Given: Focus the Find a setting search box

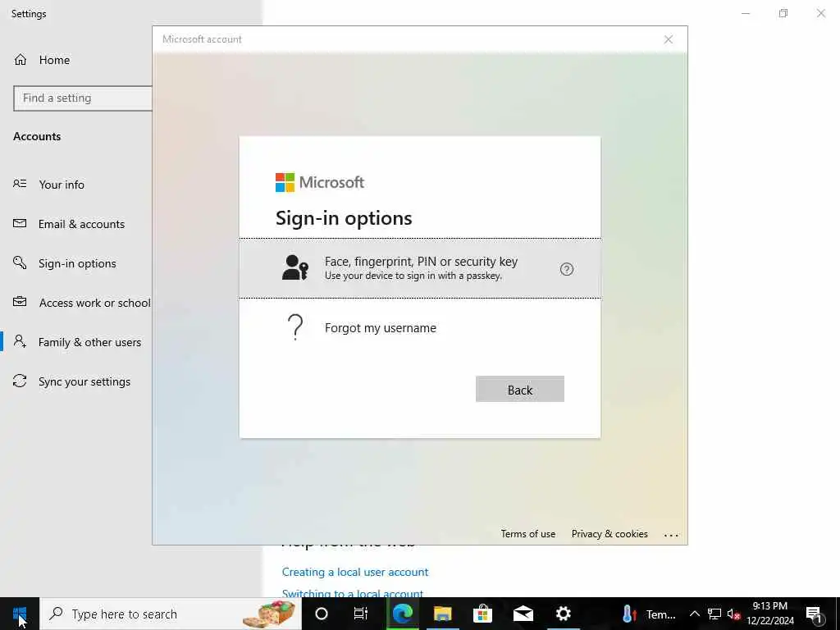Looking at the screenshot, I should [83, 98].
